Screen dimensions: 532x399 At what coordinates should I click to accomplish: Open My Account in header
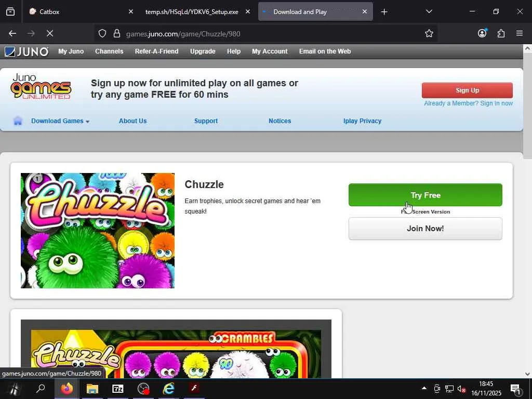(x=270, y=51)
